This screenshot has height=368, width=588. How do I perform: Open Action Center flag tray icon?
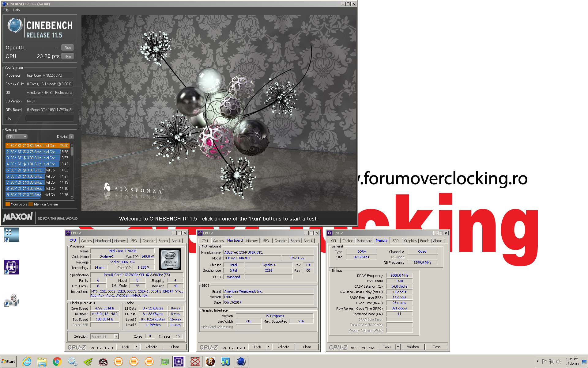[544, 362]
